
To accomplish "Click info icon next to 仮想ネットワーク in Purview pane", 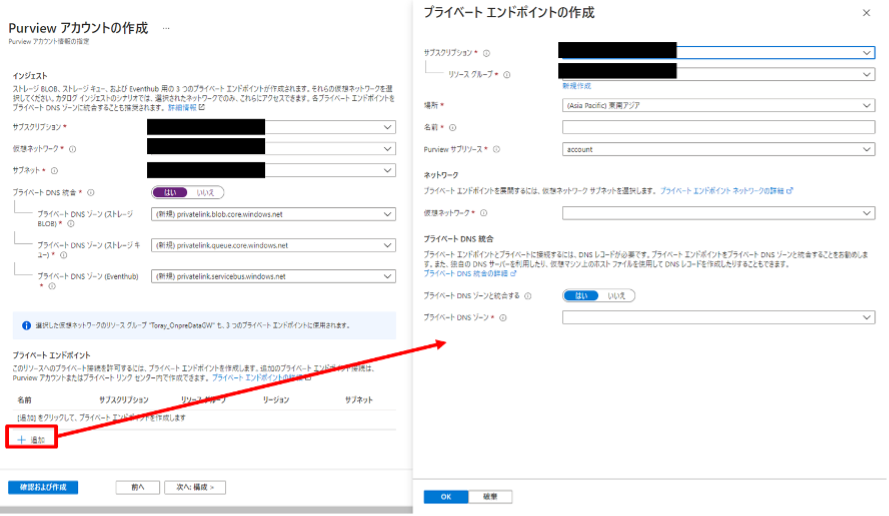I will 73,149.
